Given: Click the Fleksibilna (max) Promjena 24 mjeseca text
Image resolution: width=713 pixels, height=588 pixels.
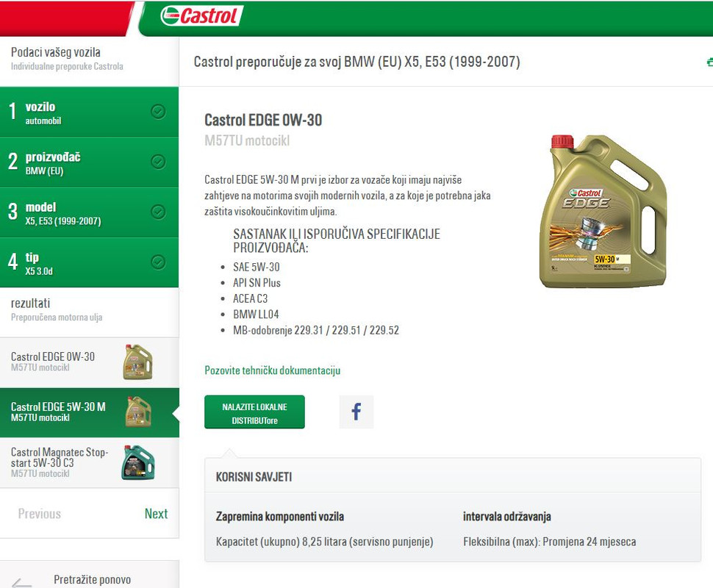Looking at the screenshot, I should [550, 542].
